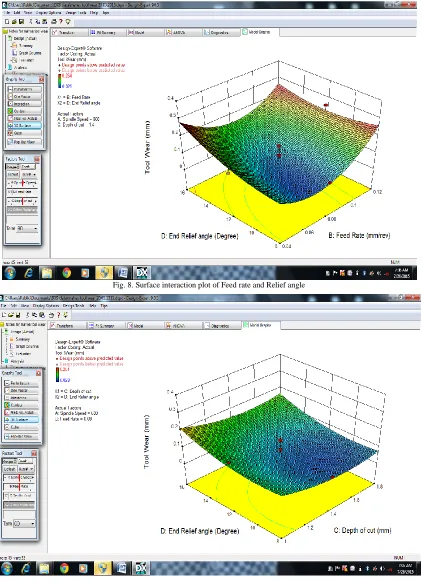This screenshot has width=422, height=583.
Task: Click Open file icon in feed rate plot window
Action: pyautogui.click(x=14, y=22)
